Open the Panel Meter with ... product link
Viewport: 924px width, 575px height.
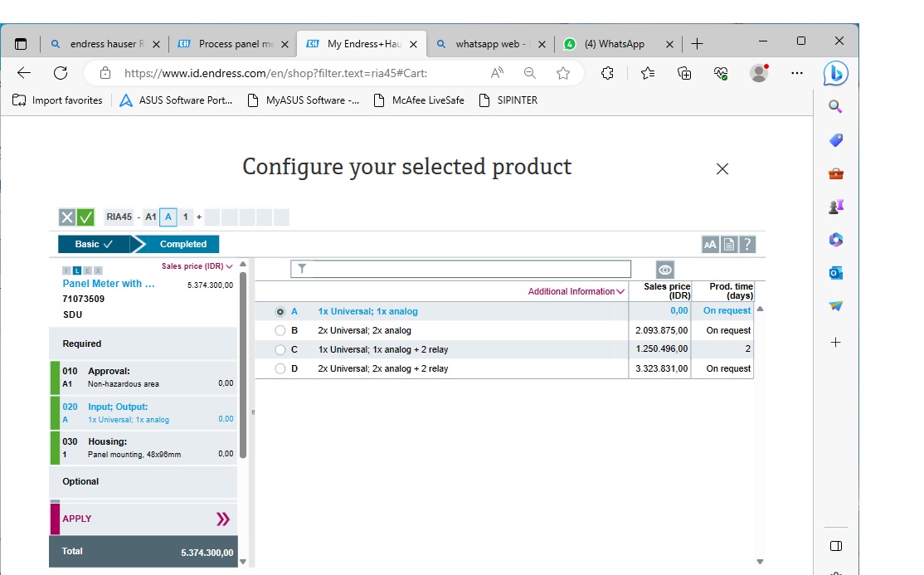pos(109,284)
